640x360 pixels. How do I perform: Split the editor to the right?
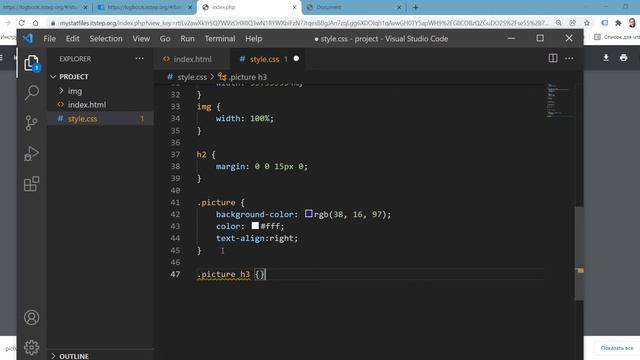553,58
